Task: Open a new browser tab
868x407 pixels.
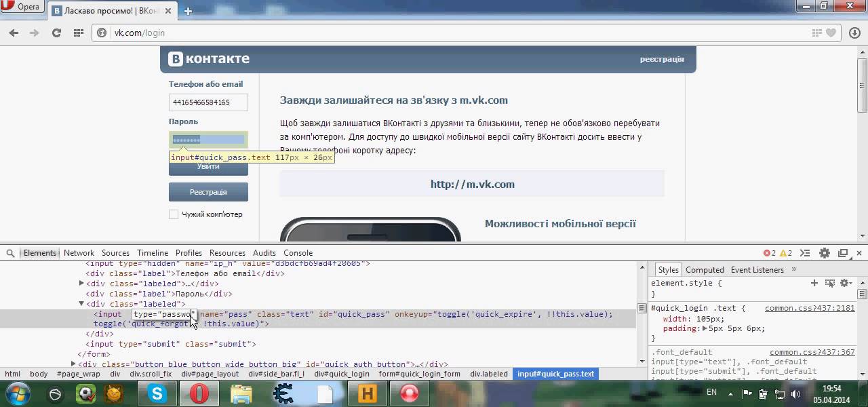Action: 188,11
